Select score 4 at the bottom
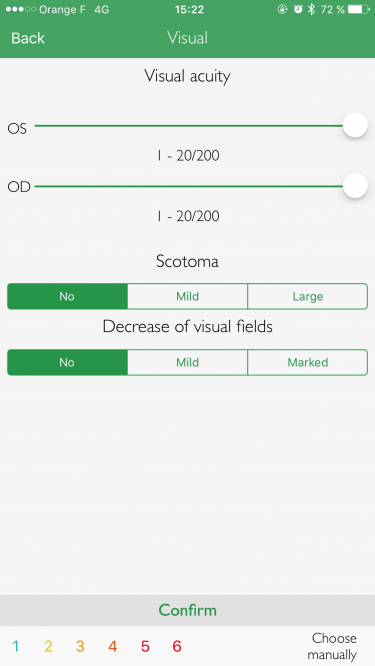Screen dimensions: 375x666 [x=113, y=646]
